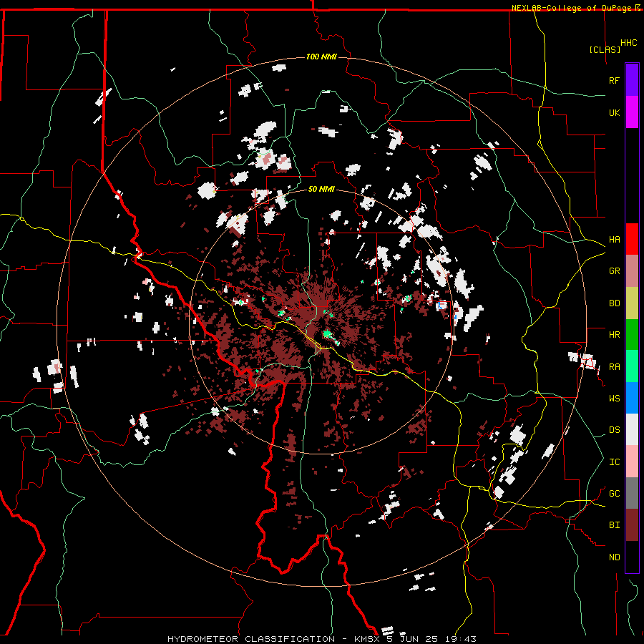The height and width of the screenshot is (644, 644).
Task: Click the IC pink legend swatch
Action: coord(632,462)
